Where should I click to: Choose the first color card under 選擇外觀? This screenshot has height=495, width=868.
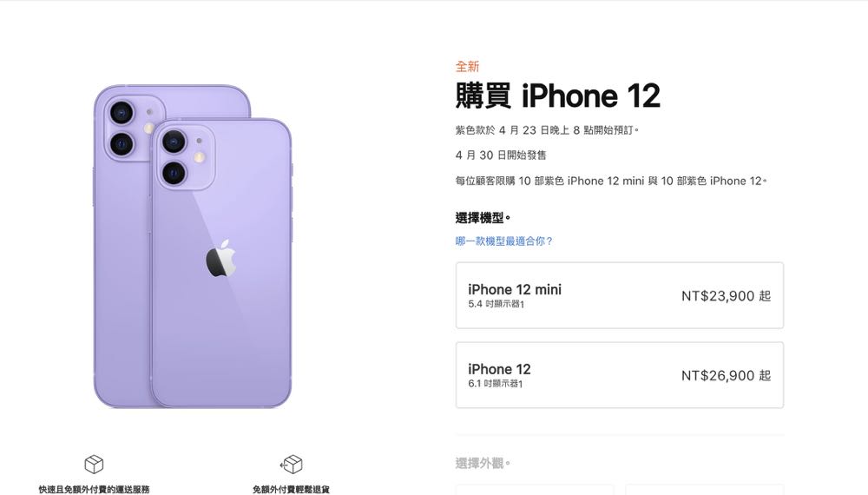pos(535,490)
